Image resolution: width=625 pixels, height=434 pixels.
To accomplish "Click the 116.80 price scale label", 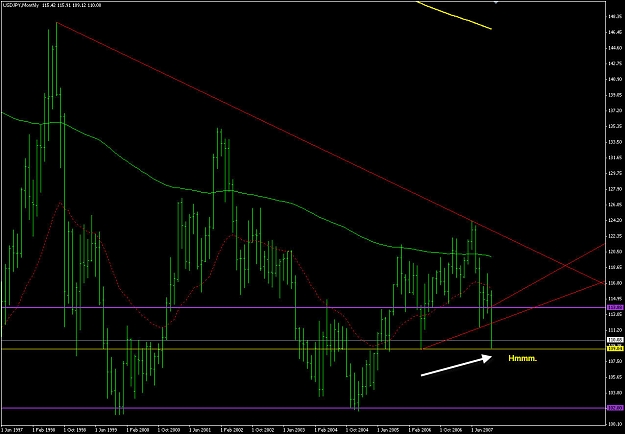I will 616,283.
